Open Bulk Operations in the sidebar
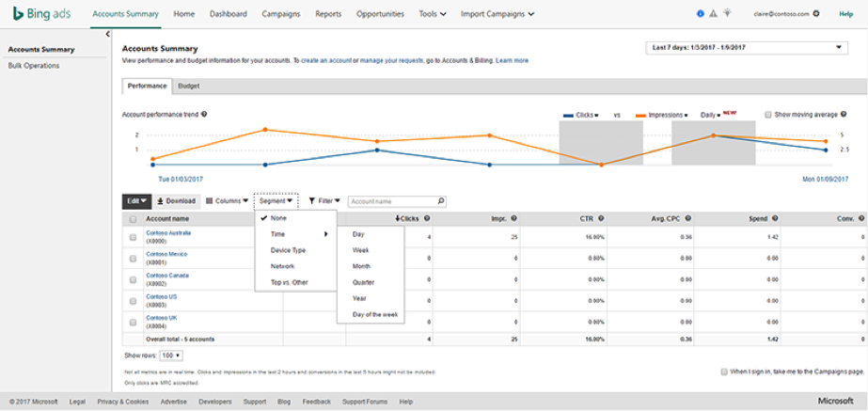 click(x=34, y=65)
